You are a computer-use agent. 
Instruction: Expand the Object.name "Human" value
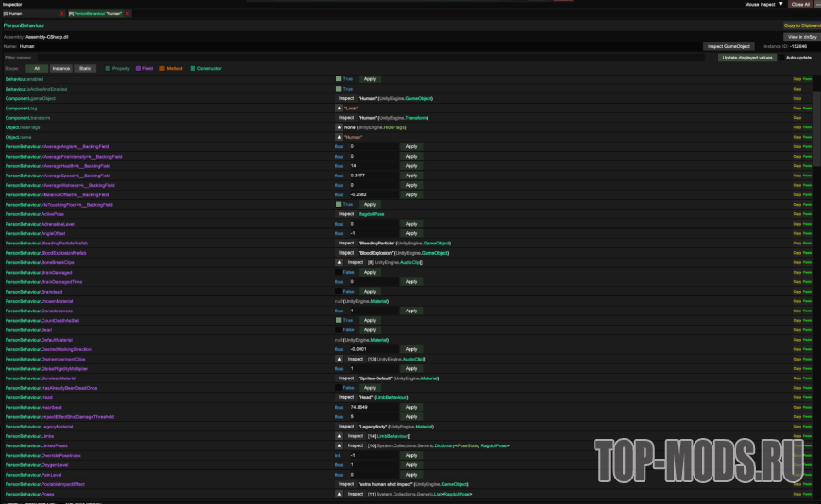339,137
